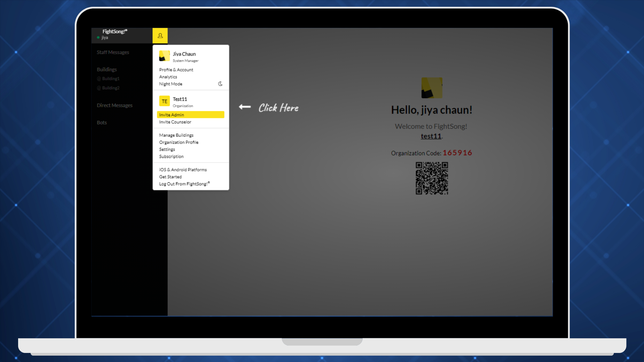Image resolution: width=644 pixels, height=362 pixels.
Task: Choose Invite Admin
Action: tap(191, 115)
